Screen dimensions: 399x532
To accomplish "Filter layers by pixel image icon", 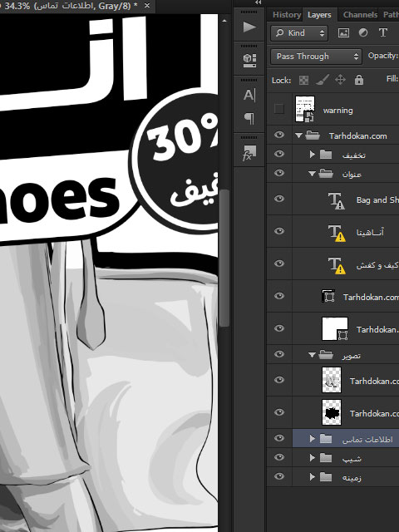I will [343, 33].
